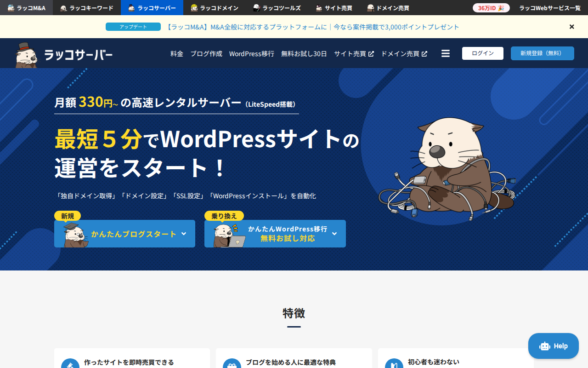
Task: Click the ラッコサーバー otter logo
Action: (64, 55)
